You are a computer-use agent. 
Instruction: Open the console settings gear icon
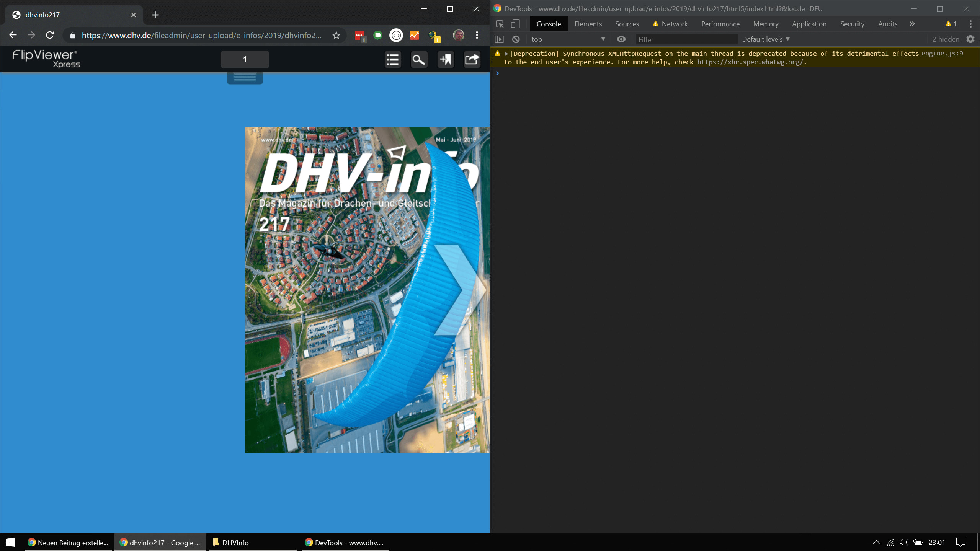[970, 39]
